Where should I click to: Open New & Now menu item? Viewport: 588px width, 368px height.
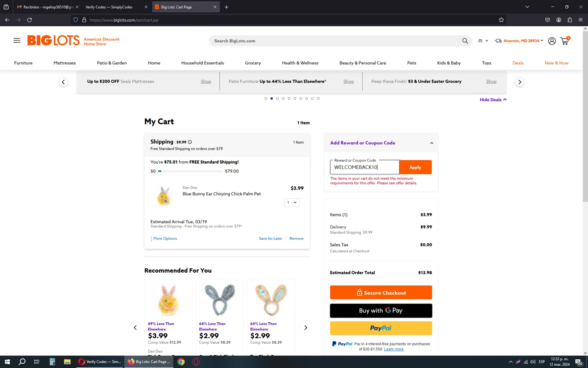[x=556, y=63]
